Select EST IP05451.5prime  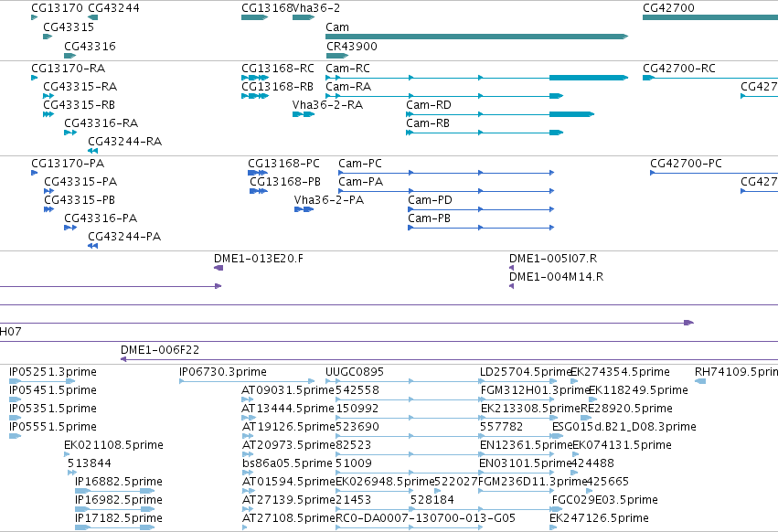pos(53,390)
